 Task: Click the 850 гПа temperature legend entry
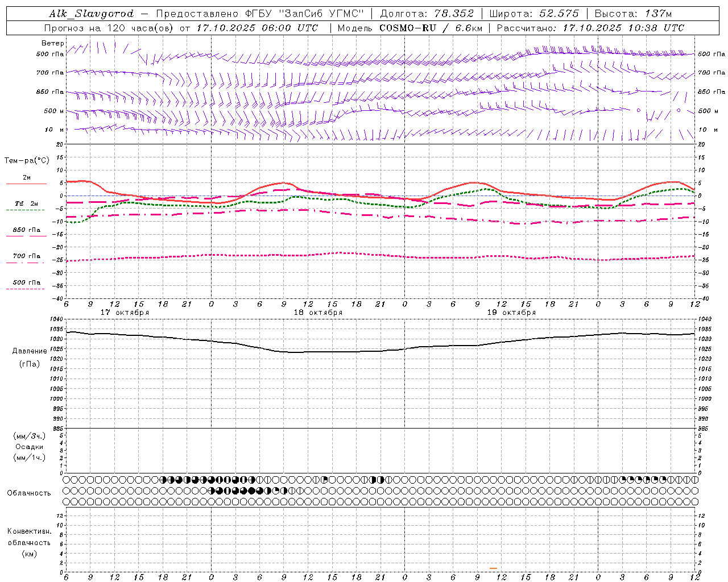26,230
